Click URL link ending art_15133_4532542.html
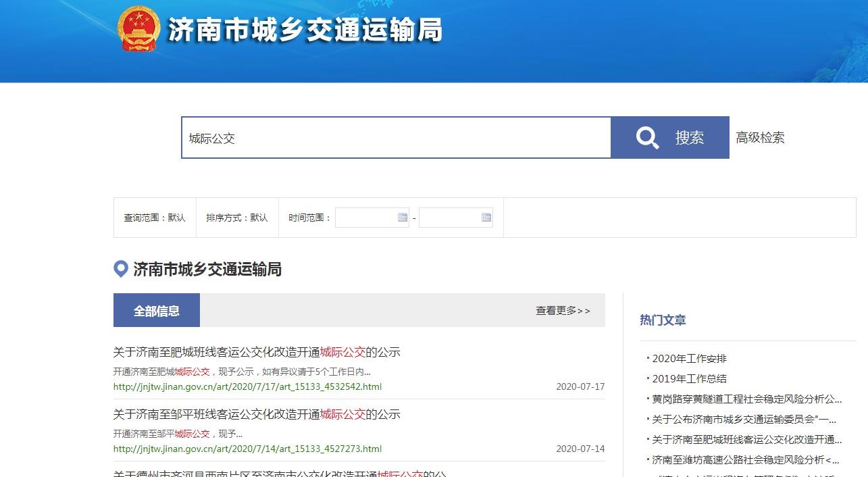The width and height of the screenshot is (868, 477). [247, 387]
